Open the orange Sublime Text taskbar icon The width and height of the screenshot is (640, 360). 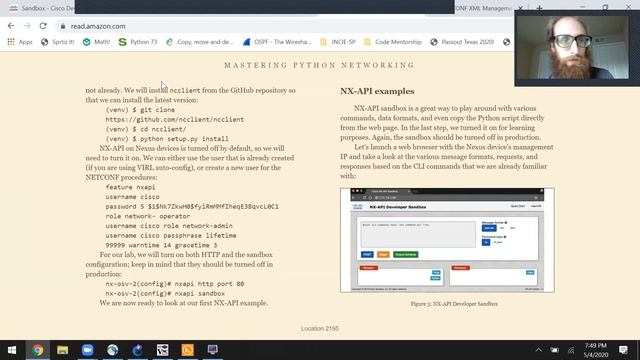click(x=187, y=350)
